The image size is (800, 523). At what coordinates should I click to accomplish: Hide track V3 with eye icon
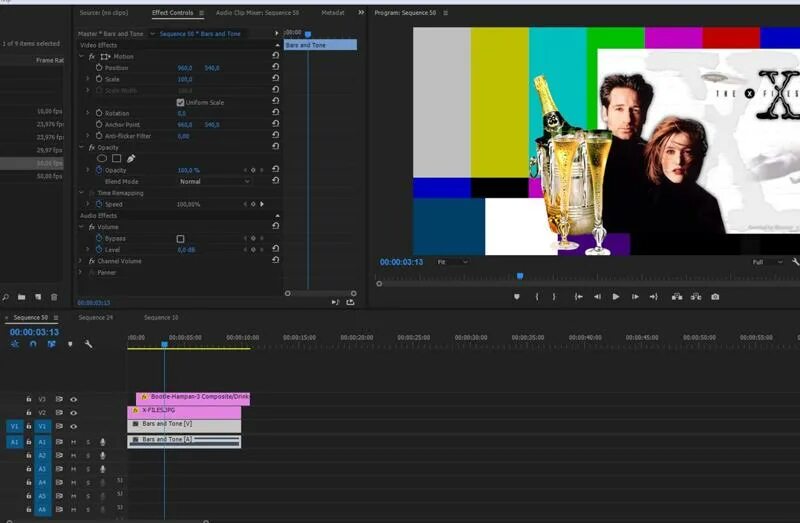click(73, 400)
